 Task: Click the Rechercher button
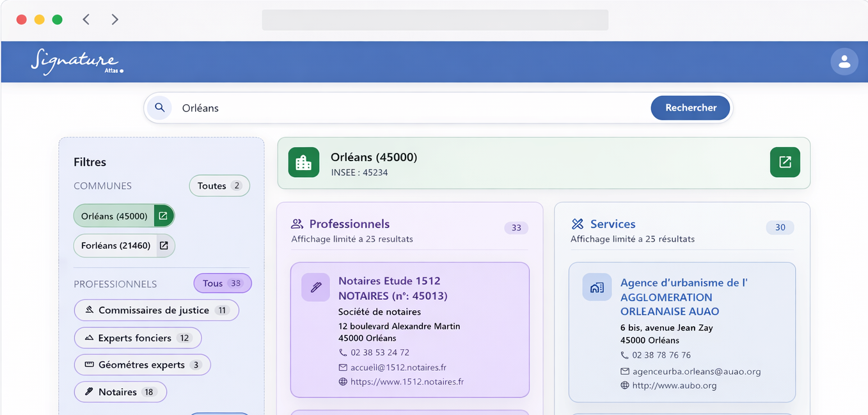[x=690, y=107]
